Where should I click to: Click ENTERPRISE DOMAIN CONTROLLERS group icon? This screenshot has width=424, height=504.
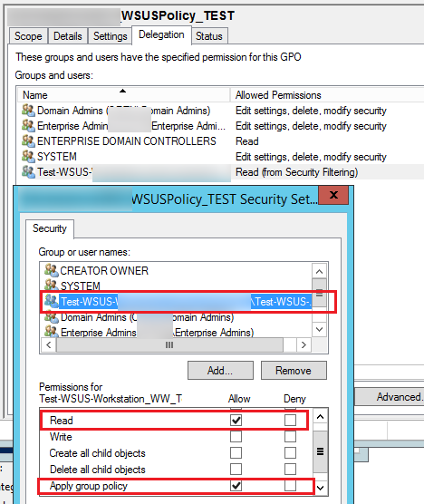(x=28, y=141)
